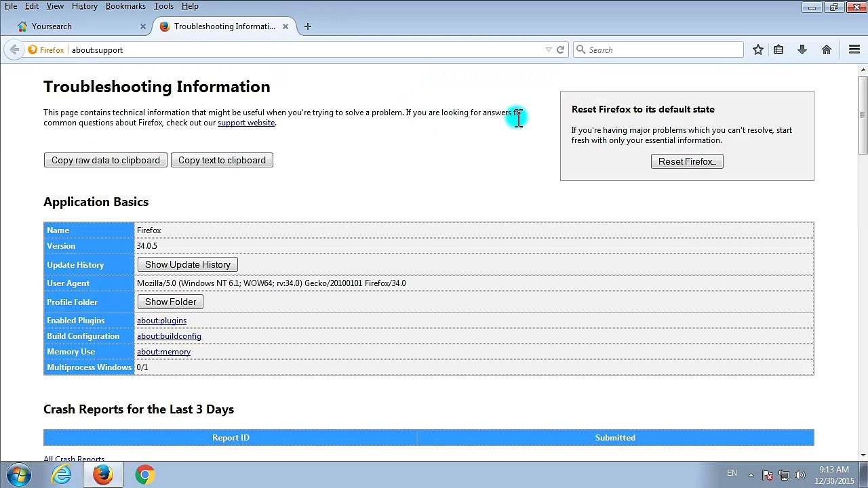Click the Name value Firefox in table

pos(149,230)
